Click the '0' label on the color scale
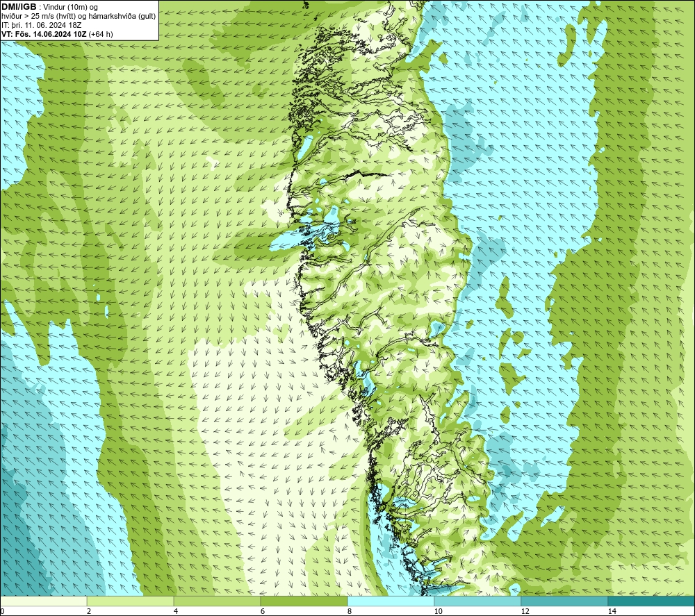The width and height of the screenshot is (695, 616). pos(2,611)
